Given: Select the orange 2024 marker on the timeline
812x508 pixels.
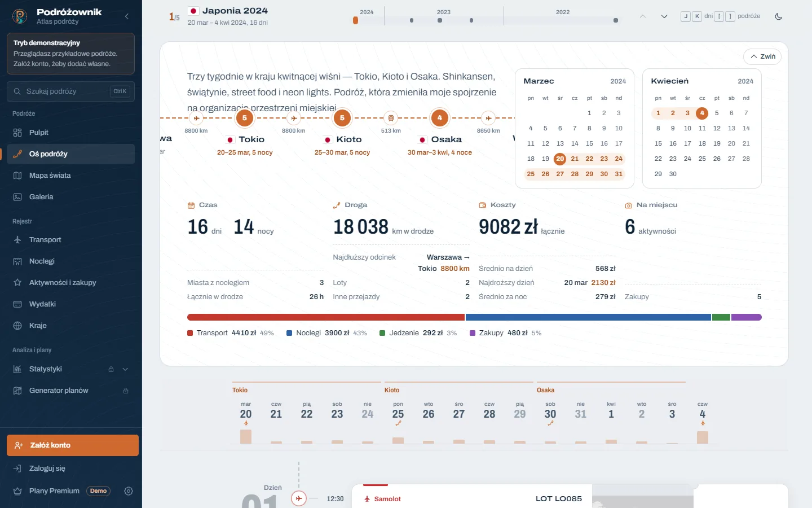Looking at the screenshot, I should pyautogui.click(x=355, y=20).
